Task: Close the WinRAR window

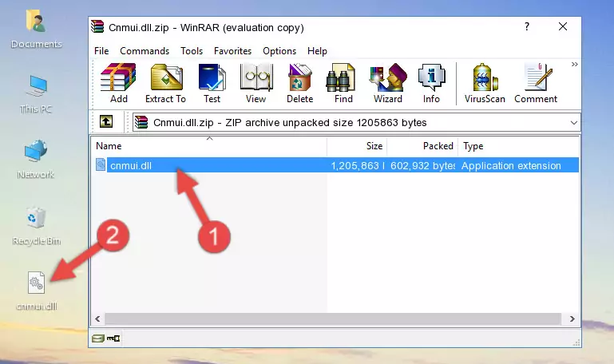Action: tap(563, 26)
